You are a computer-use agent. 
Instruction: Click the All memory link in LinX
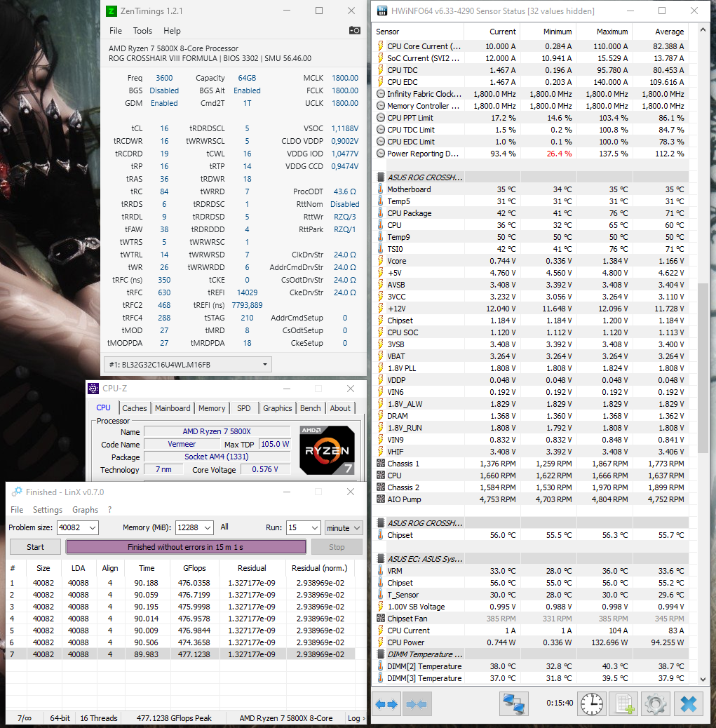(x=224, y=527)
